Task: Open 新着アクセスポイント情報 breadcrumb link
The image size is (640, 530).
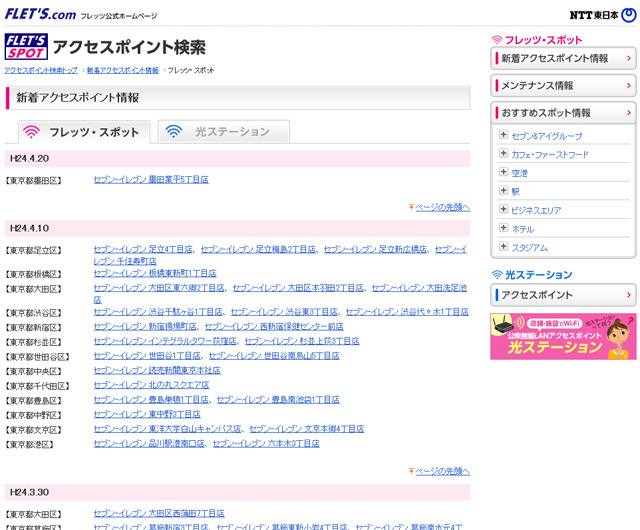Action: [123, 70]
